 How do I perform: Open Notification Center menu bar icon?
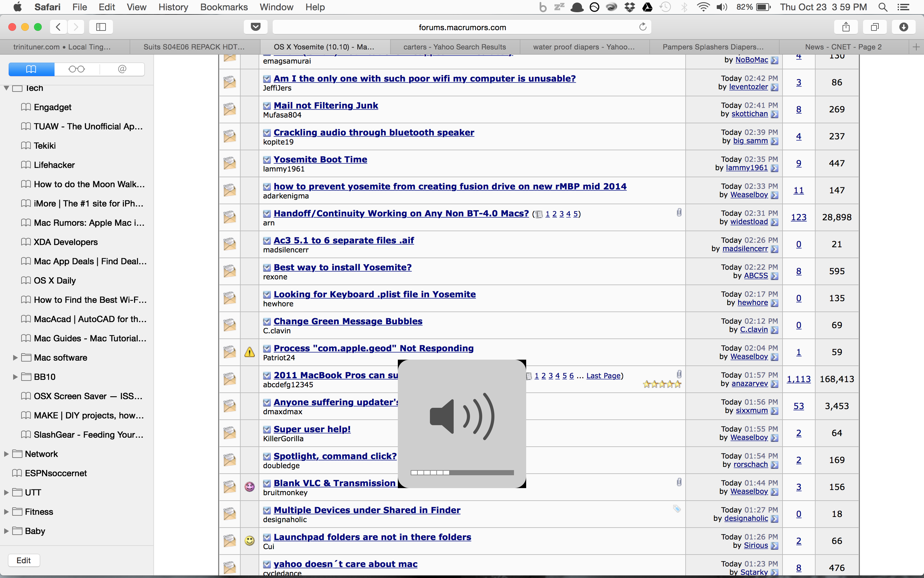[903, 7]
